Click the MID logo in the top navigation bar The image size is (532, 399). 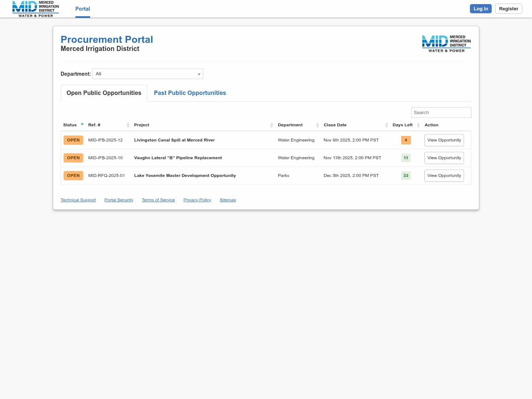click(x=35, y=9)
